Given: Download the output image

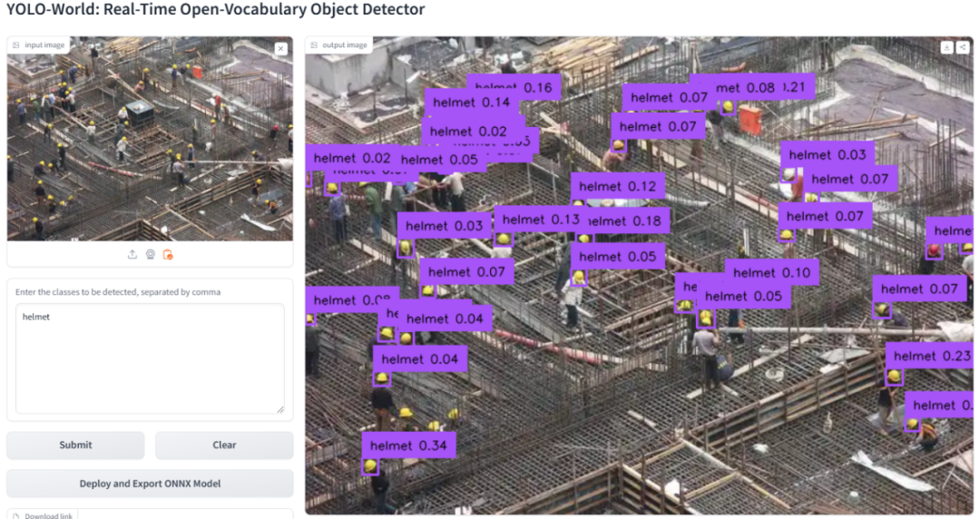Looking at the screenshot, I should pyautogui.click(x=946, y=47).
